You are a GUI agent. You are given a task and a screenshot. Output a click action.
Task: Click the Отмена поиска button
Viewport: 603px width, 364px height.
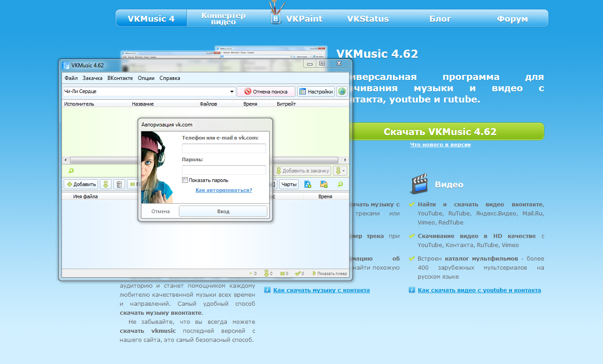266,91
